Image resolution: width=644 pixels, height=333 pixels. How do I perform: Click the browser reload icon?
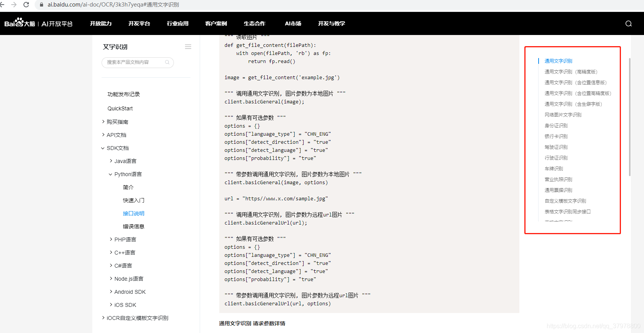pyautogui.click(x=26, y=5)
